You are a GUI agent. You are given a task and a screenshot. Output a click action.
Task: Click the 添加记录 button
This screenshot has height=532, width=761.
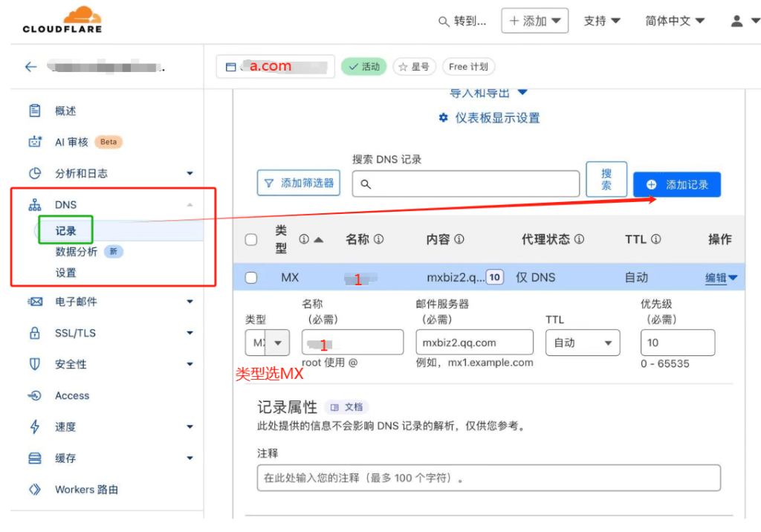pyautogui.click(x=676, y=184)
